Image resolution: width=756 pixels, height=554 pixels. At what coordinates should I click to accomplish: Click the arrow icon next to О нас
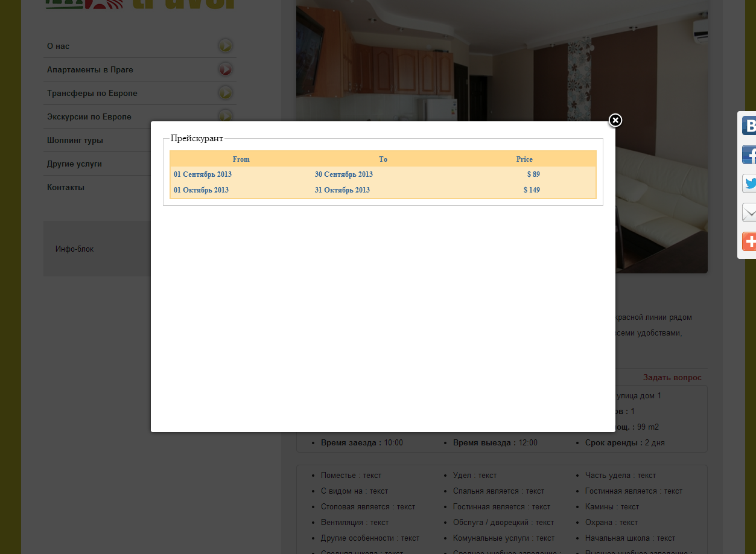(225, 46)
